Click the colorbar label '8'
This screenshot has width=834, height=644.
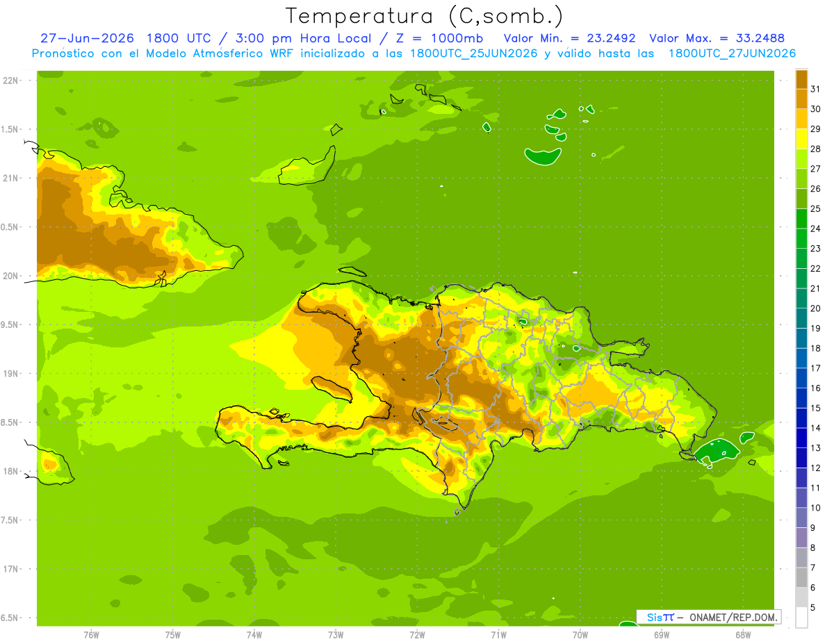point(813,547)
